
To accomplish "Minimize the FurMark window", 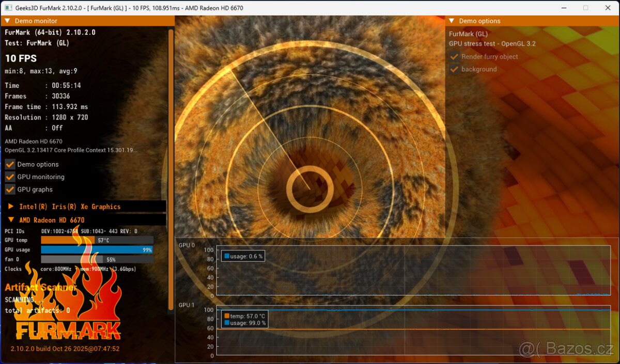I will (x=563, y=8).
